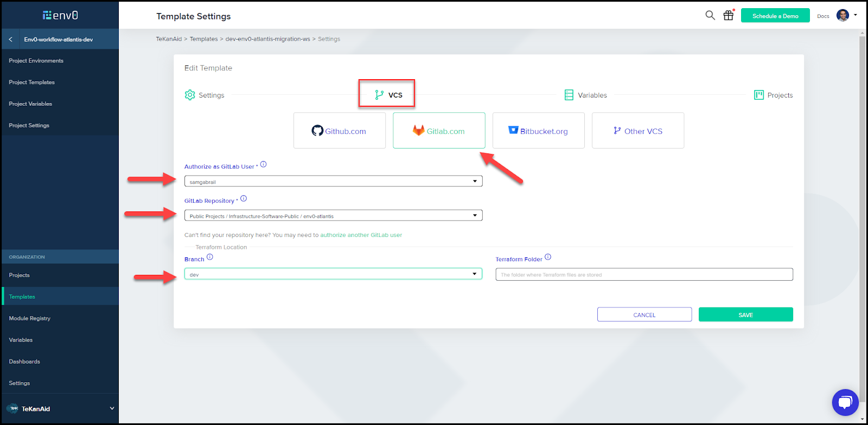Click the Env0-workflow-atlantis-dev project name
This screenshot has height=425, width=868.
pos(59,40)
